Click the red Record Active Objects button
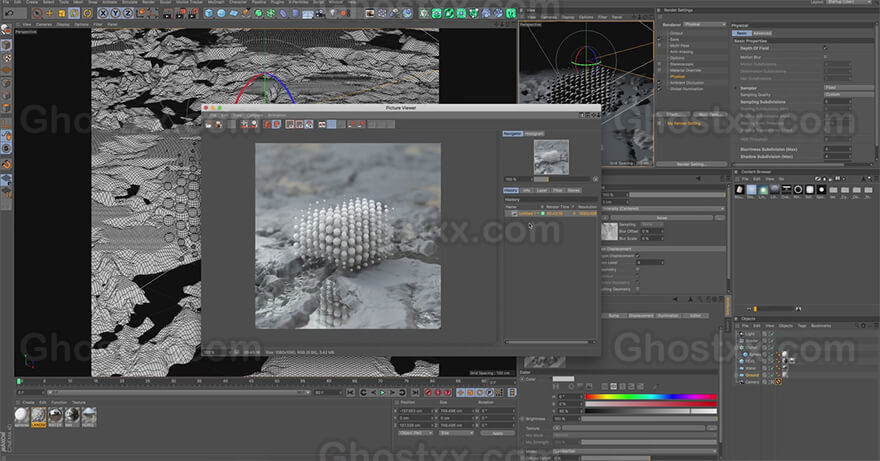This screenshot has height=461, width=880. point(429,392)
